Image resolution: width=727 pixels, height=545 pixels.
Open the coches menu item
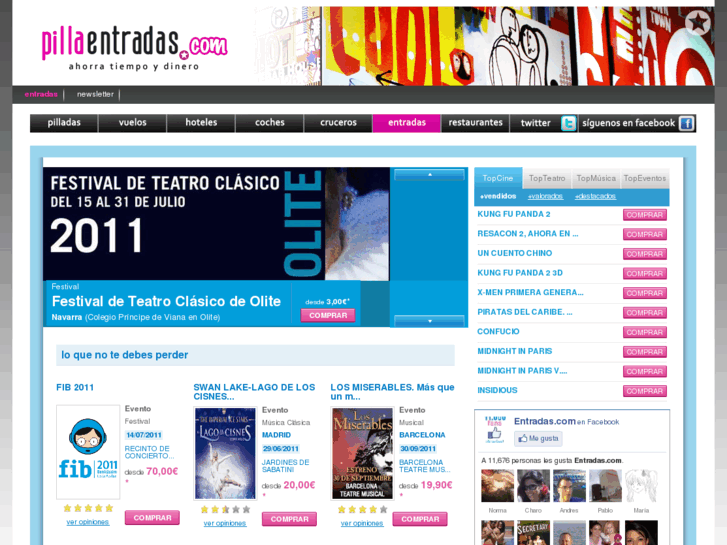pos(270,123)
